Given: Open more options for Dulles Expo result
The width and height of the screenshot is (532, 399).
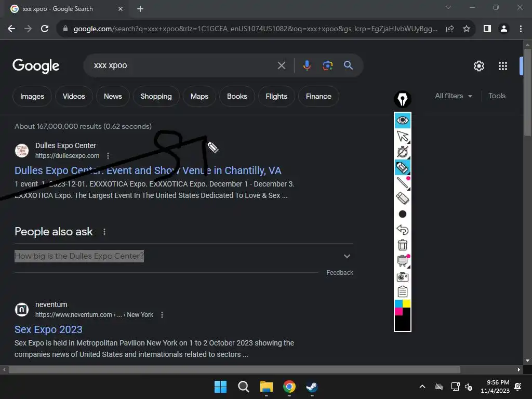Looking at the screenshot, I should click(x=108, y=156).
